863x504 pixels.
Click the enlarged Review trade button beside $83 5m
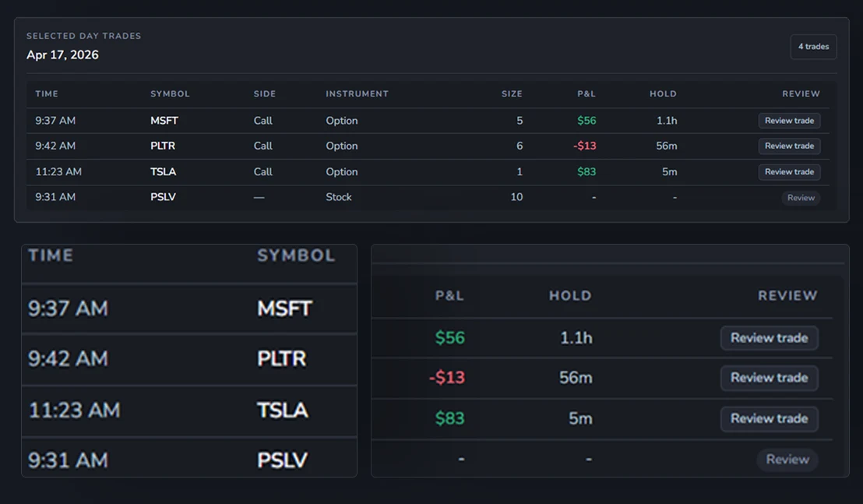click(770, 419)
